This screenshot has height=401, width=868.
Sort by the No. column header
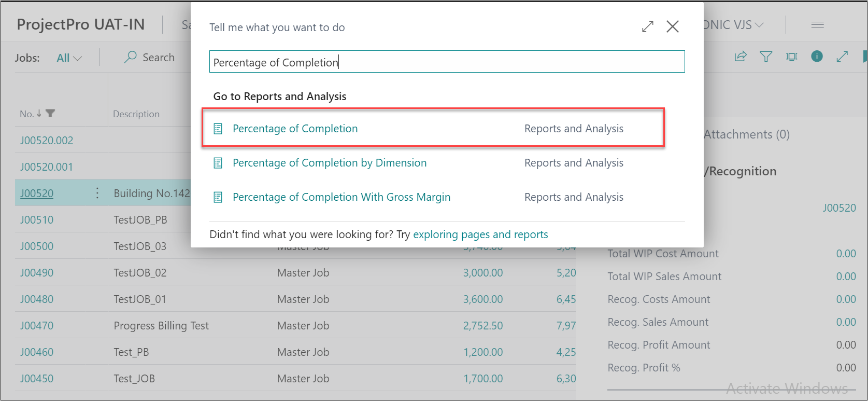pyautogui.click(x=27, y=114)
